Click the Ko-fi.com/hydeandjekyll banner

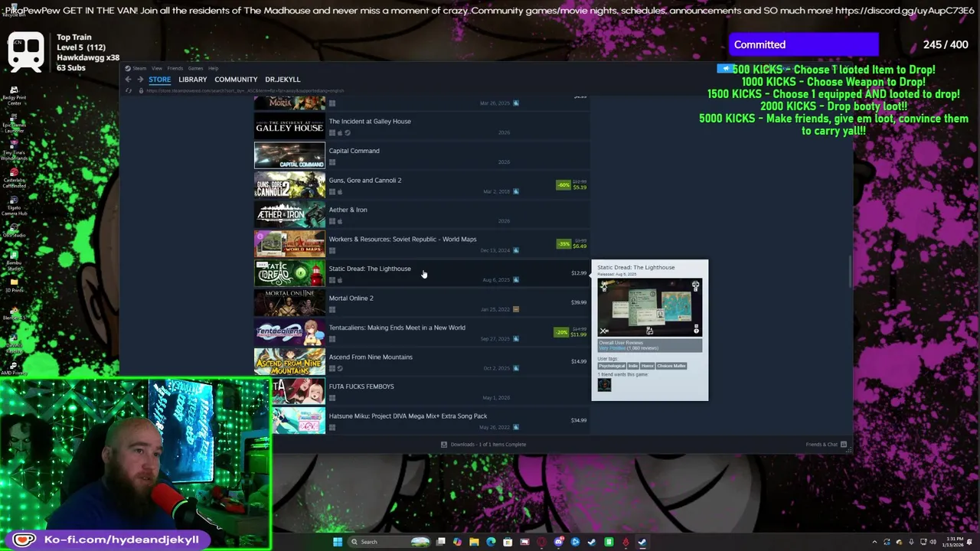[108, 540]
